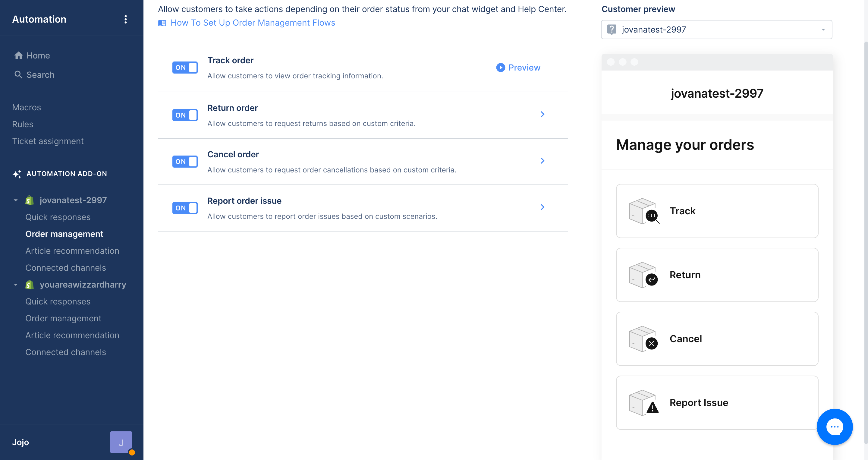Open Quick responses under youareawizzardharry
The width and height of the screenshot is (868, 460).
click(58, 302)
